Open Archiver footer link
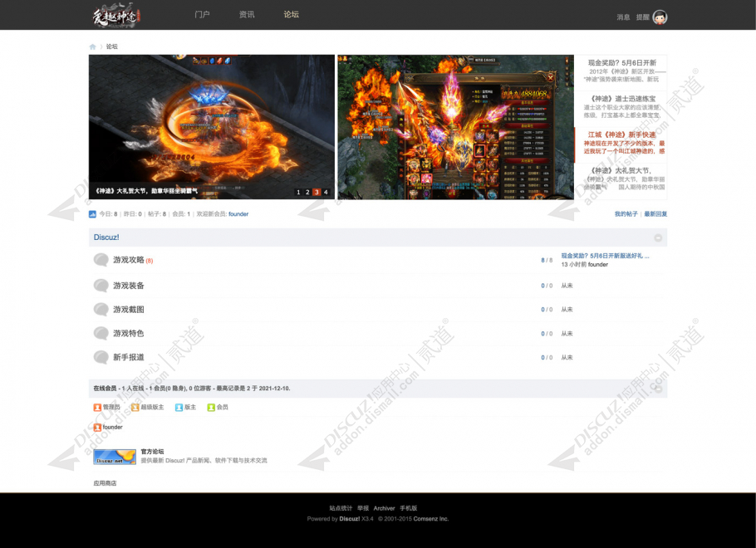This screenshot has width=756, height=548. point(385,508)
